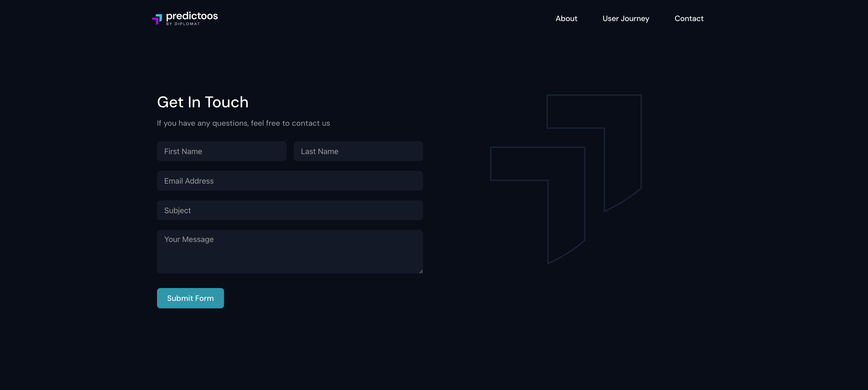Click the word Journey in the nav bar
868x390 pixels.
click(635, 19)
